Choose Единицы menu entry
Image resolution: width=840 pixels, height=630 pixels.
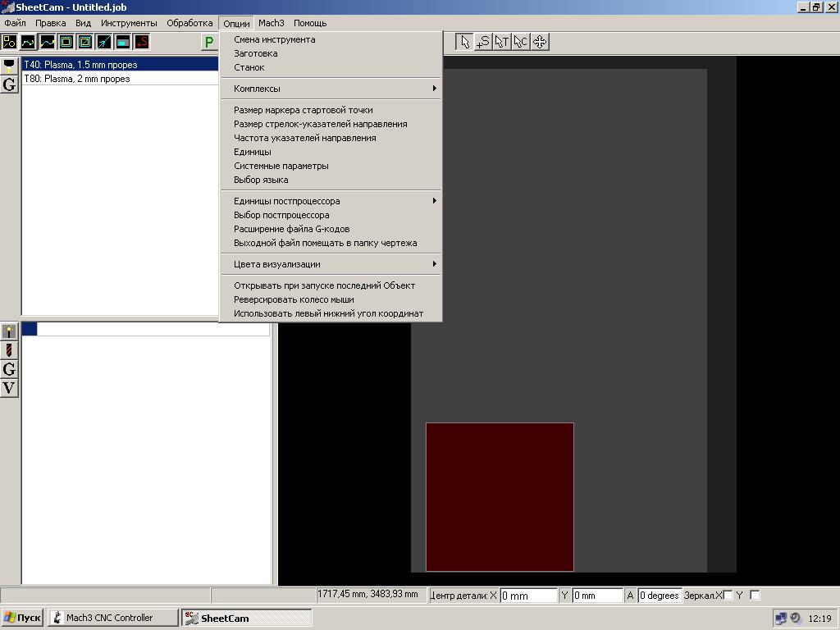(x=331, y=152)
